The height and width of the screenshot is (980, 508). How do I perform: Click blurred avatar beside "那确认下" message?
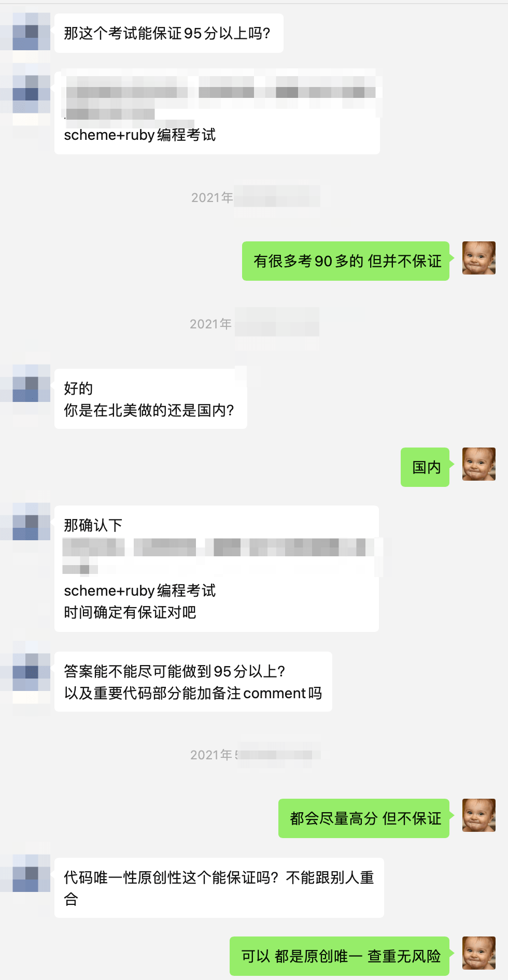click(32, 521)
